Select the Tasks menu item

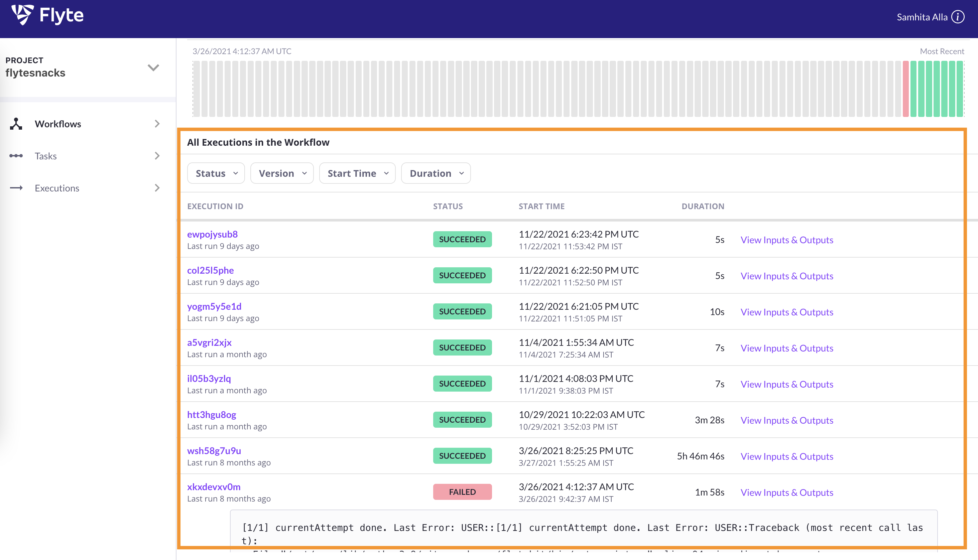tap(46, 156)
